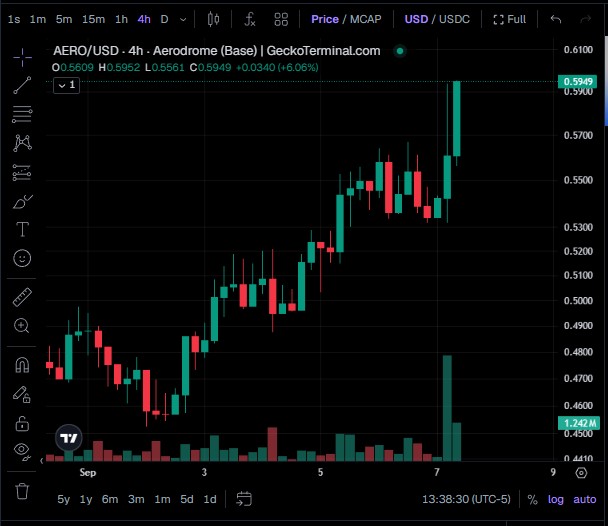Open timezone menu at 13:38:30 (UTC-5)

click(x=466, y=499)
